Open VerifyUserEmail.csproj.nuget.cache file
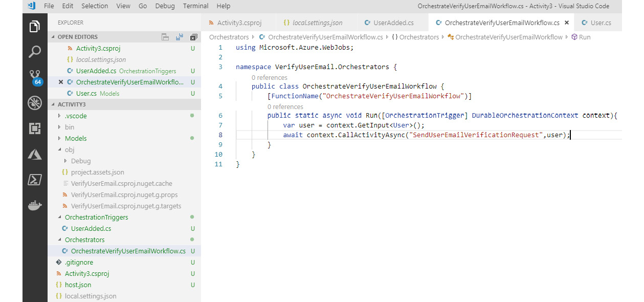 click(121, 183)
